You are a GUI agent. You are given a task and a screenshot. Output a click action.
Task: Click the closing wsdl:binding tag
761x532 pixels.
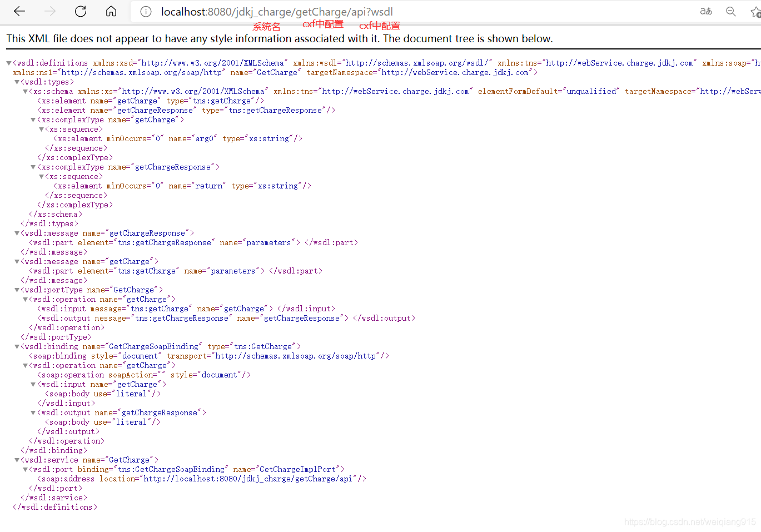click(x=54, y=450)
